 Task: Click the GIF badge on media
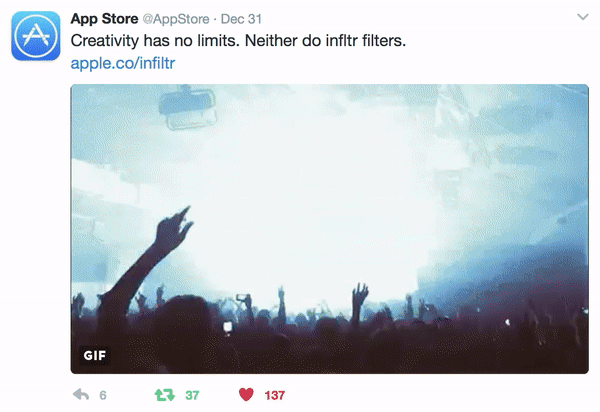point(95,355)
